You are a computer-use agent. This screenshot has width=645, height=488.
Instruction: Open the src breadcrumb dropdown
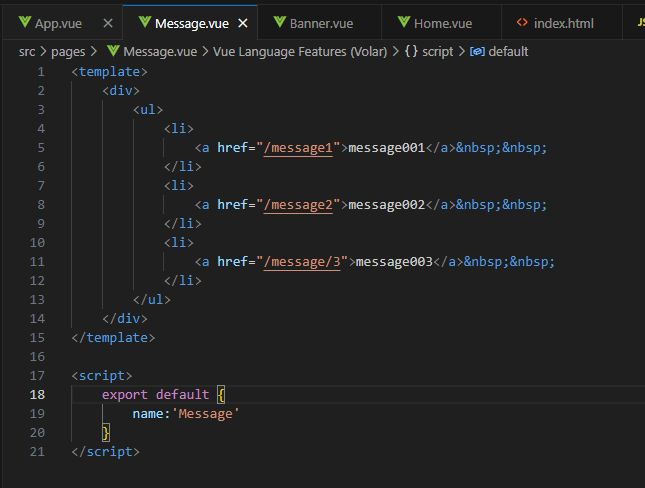pos(28,51)
